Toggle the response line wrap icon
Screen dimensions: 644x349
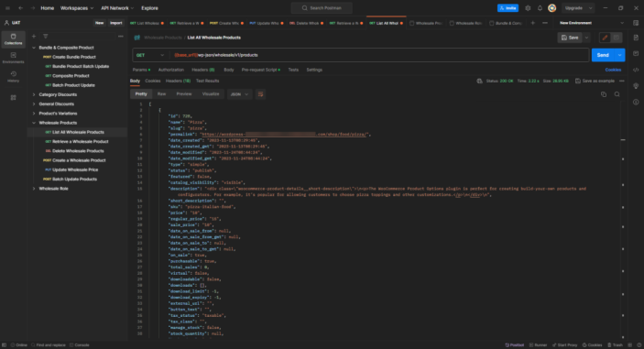[260, 94]
